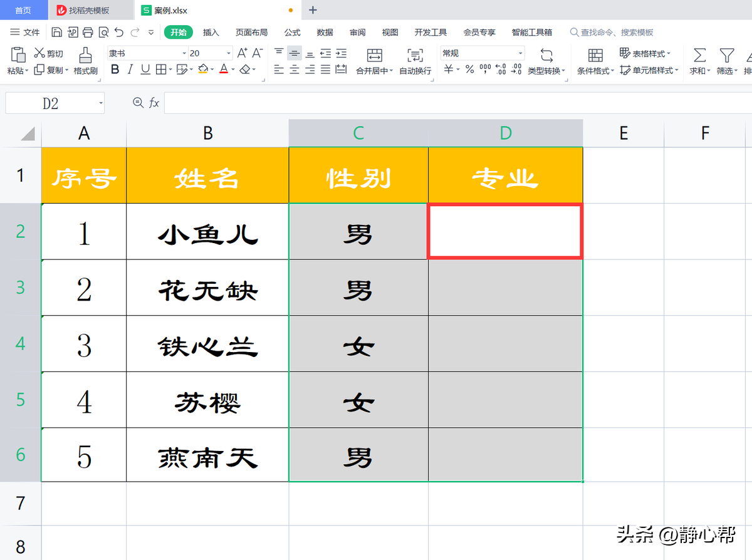Toggle middle vertical alignment

click(295, 53)
